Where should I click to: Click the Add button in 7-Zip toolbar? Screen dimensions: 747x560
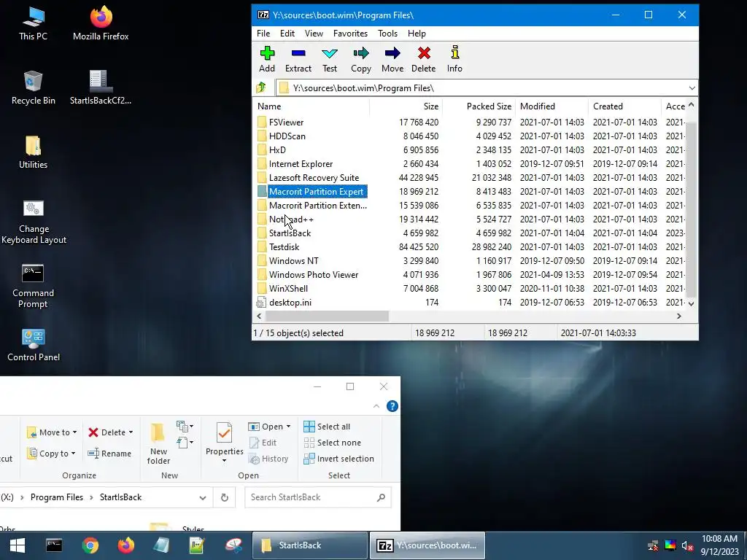267,59
